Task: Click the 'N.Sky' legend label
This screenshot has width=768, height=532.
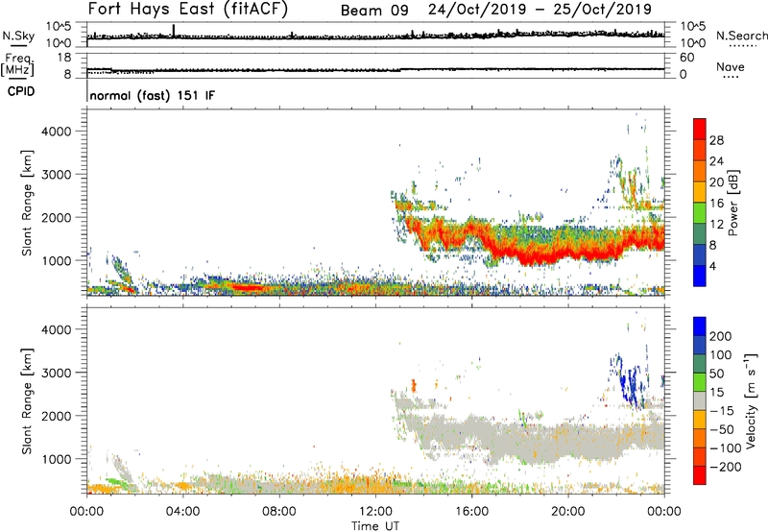Action: click(18, 36)
